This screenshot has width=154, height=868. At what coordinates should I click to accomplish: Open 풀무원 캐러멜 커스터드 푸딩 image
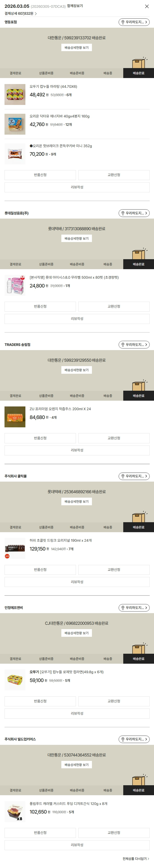(15, 811)
